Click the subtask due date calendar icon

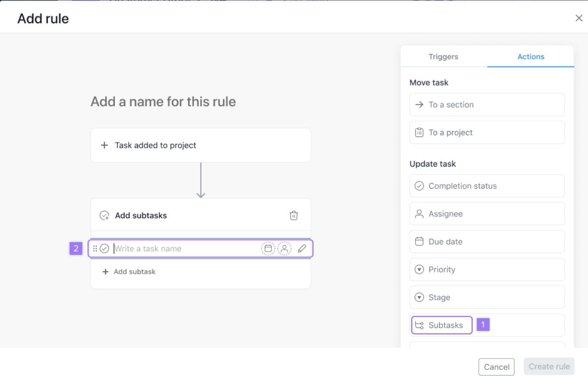[x=268, y=248]
